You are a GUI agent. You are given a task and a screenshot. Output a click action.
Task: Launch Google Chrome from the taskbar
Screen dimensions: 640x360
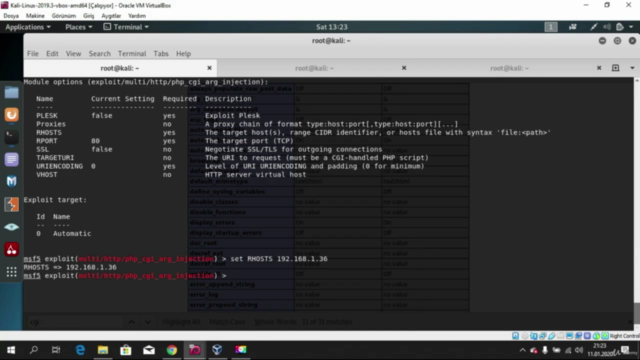tap(172, 350)
